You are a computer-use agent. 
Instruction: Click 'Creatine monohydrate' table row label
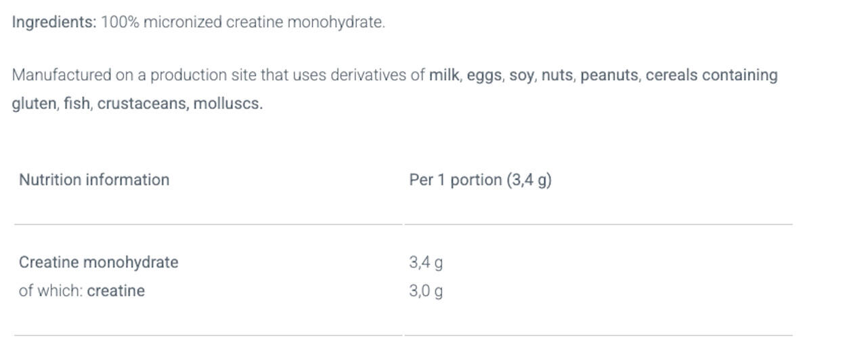[99, 262]
